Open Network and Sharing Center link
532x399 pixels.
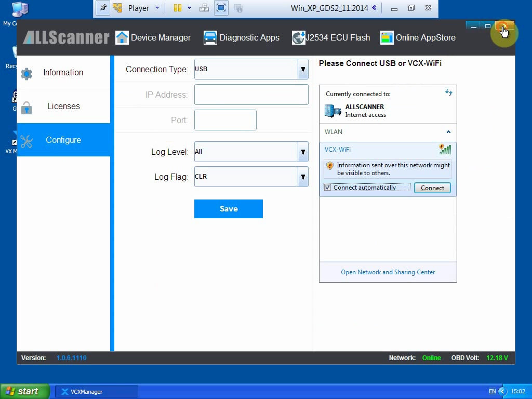[x=388, y=272]
